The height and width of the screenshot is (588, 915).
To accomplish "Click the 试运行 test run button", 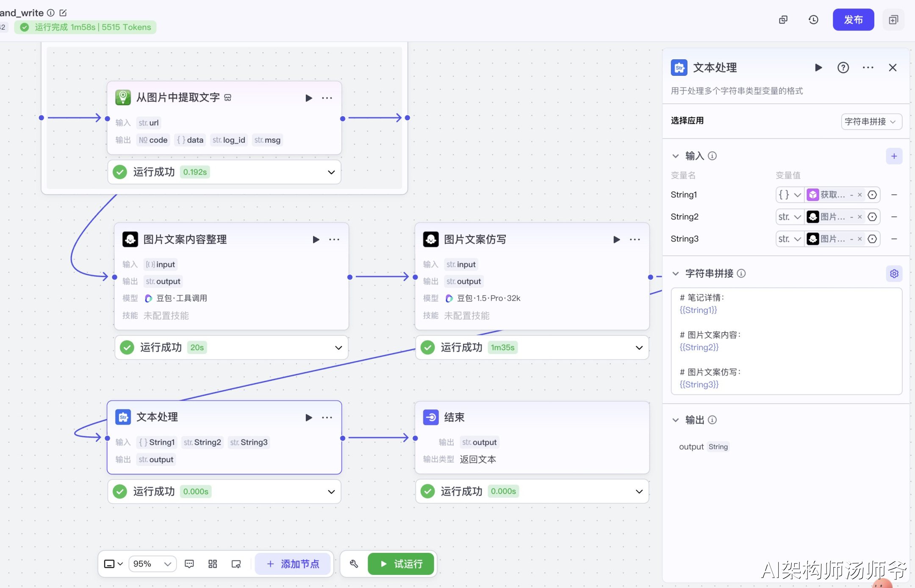I will (401, 564).
